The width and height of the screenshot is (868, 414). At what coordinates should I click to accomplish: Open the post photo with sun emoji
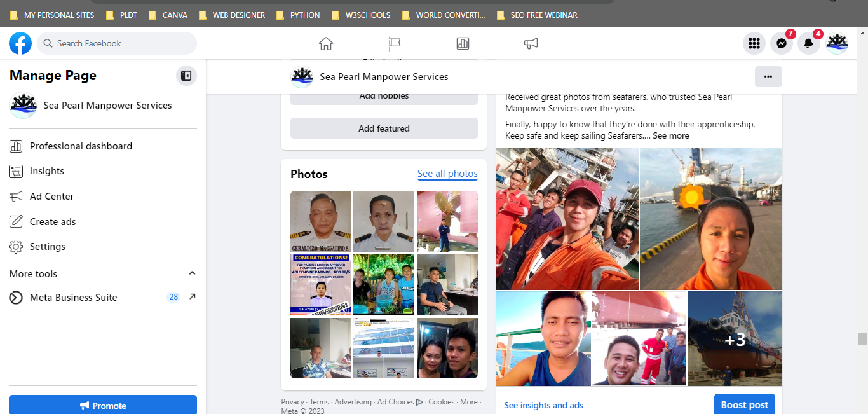coord(711,219)
